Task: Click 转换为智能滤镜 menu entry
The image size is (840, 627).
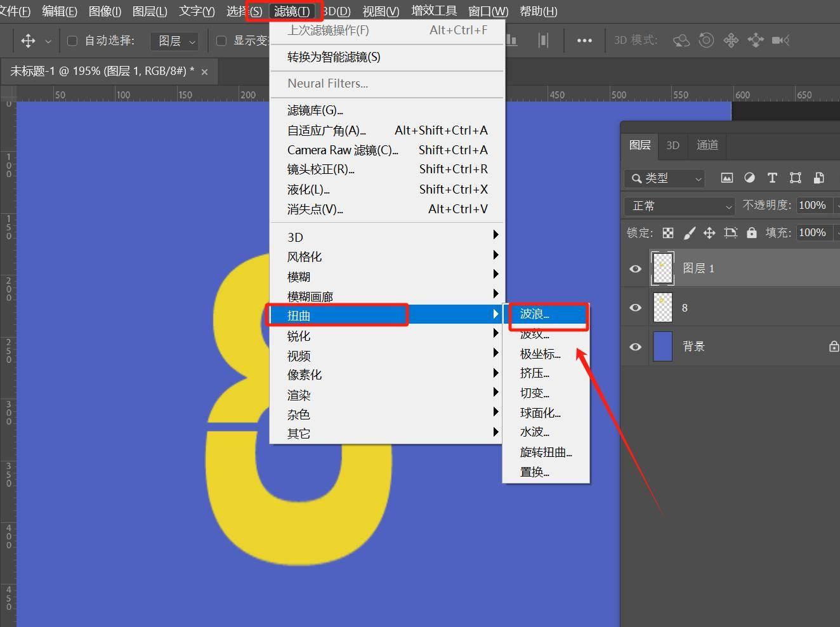Action: (x=334, y=57)
